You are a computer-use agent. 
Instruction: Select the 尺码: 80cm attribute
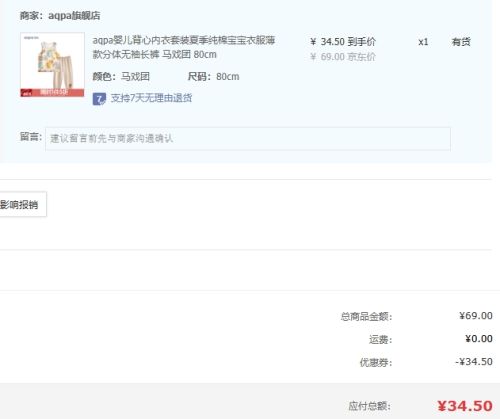(213, 77)
